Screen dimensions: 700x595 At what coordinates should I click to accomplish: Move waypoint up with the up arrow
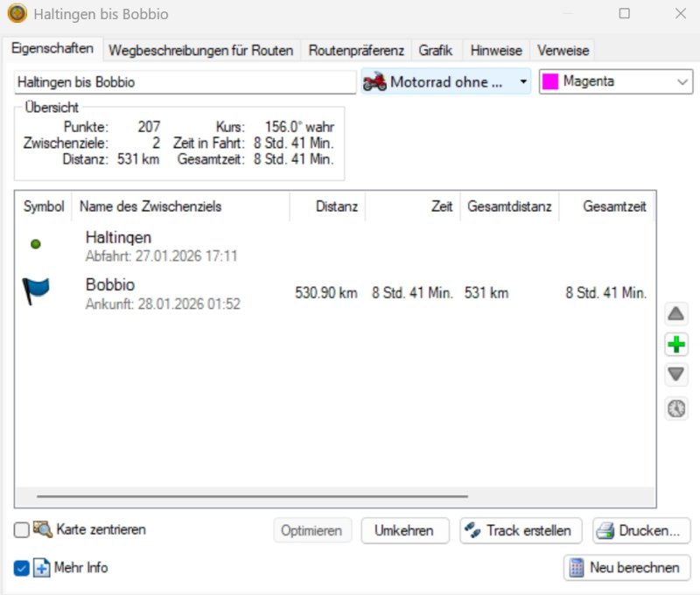coord(676,314)
